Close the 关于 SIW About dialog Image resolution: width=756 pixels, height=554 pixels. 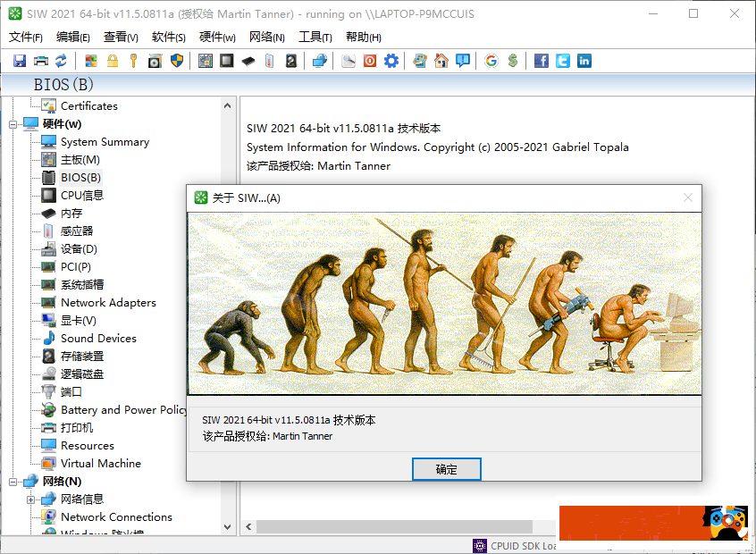[x=687, y=197]
